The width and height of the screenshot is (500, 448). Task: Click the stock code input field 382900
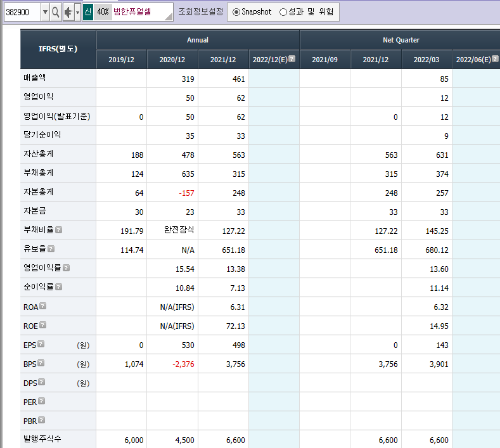coord(22,12)
